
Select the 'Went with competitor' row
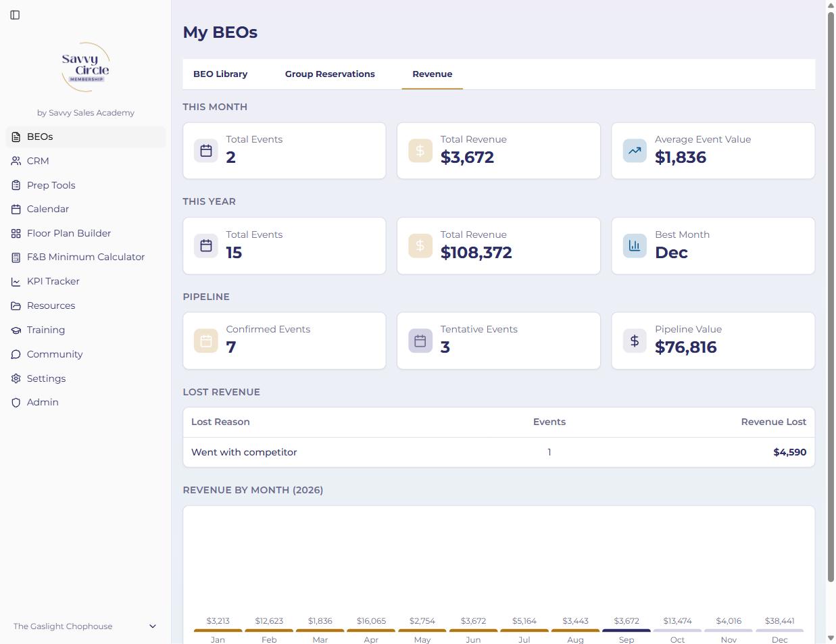pyautogui.click(x=499, y=452)
